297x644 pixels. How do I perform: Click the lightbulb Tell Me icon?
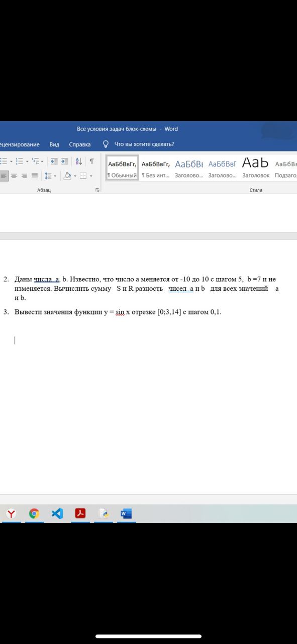[106, 144]
